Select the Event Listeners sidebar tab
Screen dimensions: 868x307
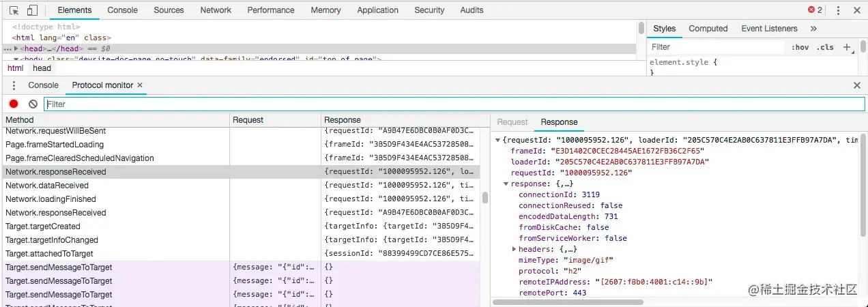769,29
